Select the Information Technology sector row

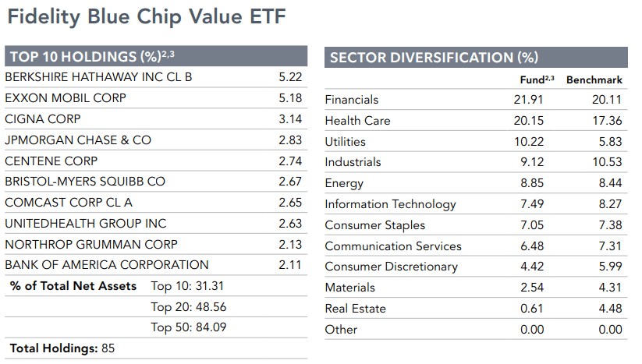[x=390, y=204]
